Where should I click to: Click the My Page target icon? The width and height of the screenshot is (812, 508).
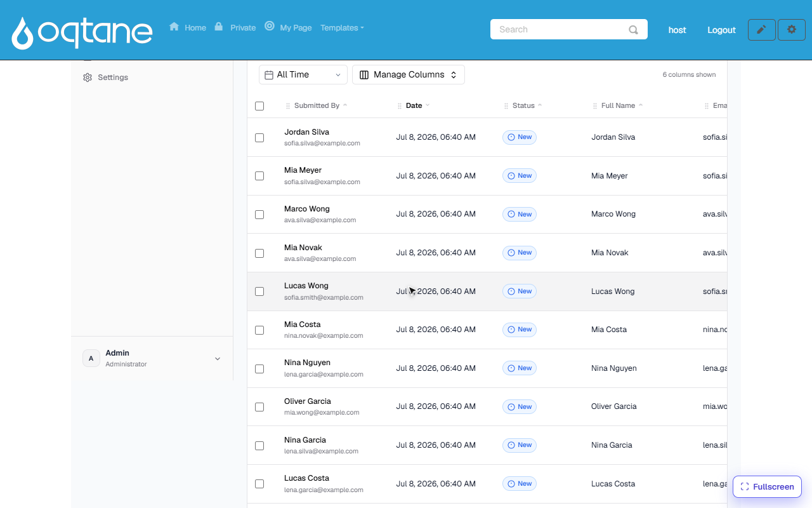pos(270,26)
